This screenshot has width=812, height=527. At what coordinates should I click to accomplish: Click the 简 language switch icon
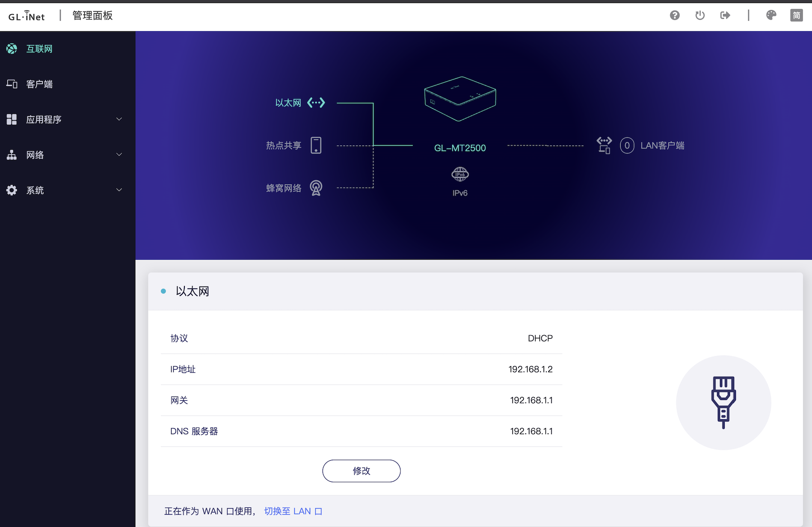797,15
